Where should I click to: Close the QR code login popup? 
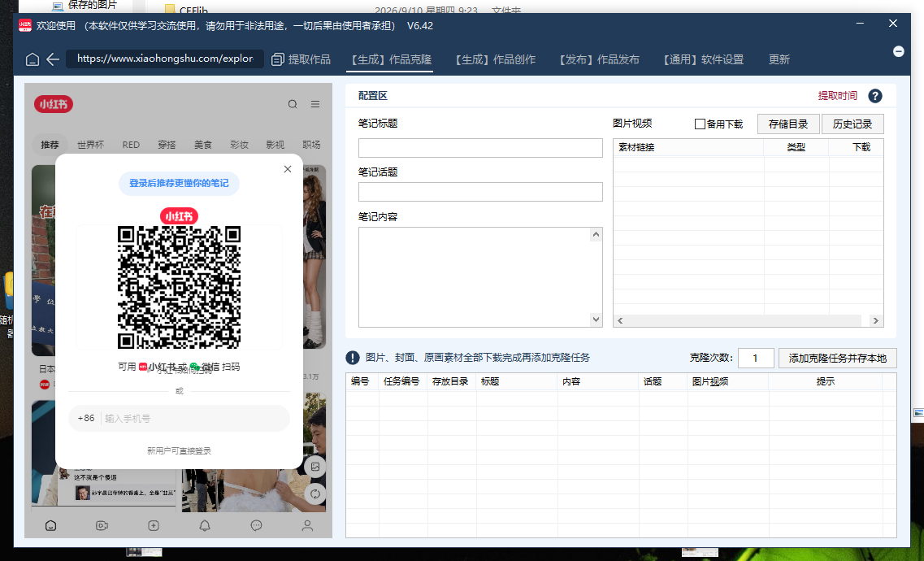click(288, 169)
